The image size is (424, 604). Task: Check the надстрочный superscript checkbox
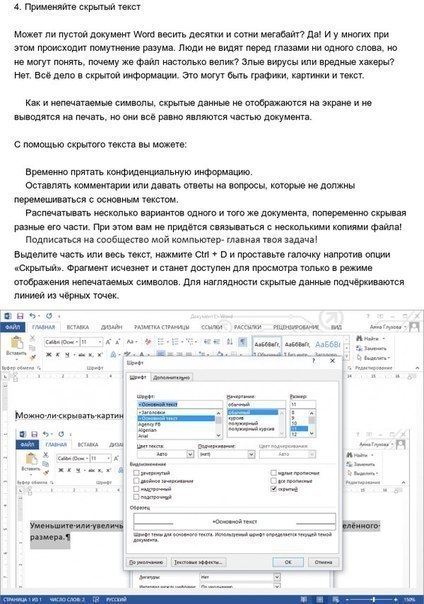136,489
